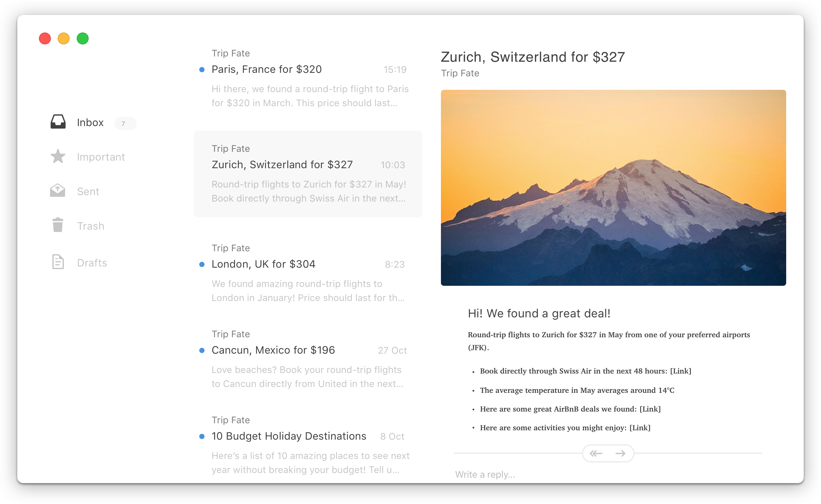
Task: Open the Drafts folder label
Action: 92,263
